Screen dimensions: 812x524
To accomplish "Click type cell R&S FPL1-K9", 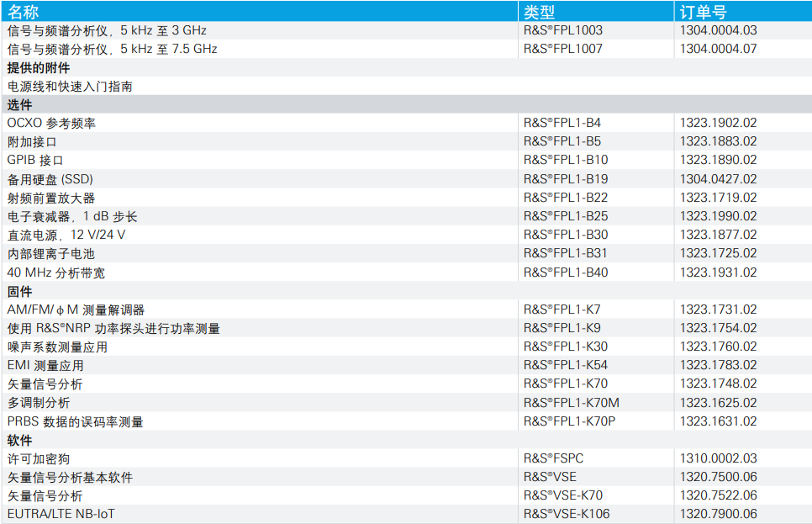I will (x=562, y=329).
